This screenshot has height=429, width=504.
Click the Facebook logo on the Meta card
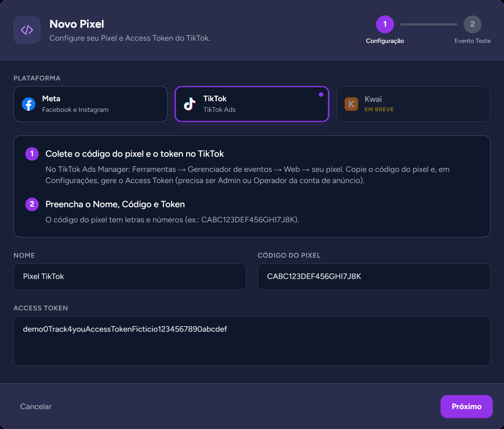tap(29, 104)
